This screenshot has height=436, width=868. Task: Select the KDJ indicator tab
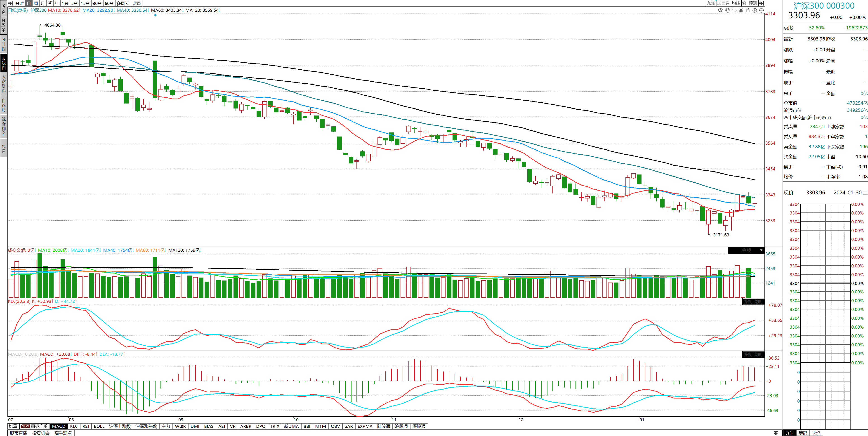[x=74, y=426]
